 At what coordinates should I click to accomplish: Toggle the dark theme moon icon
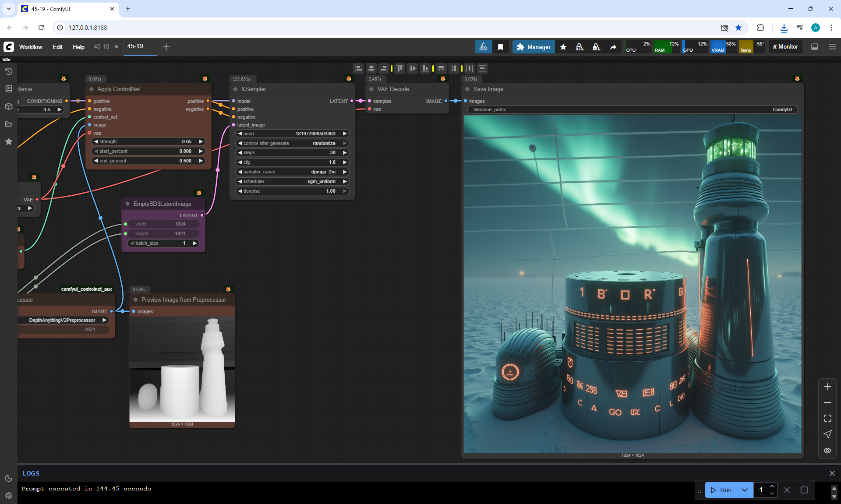[x=8, y=478]
